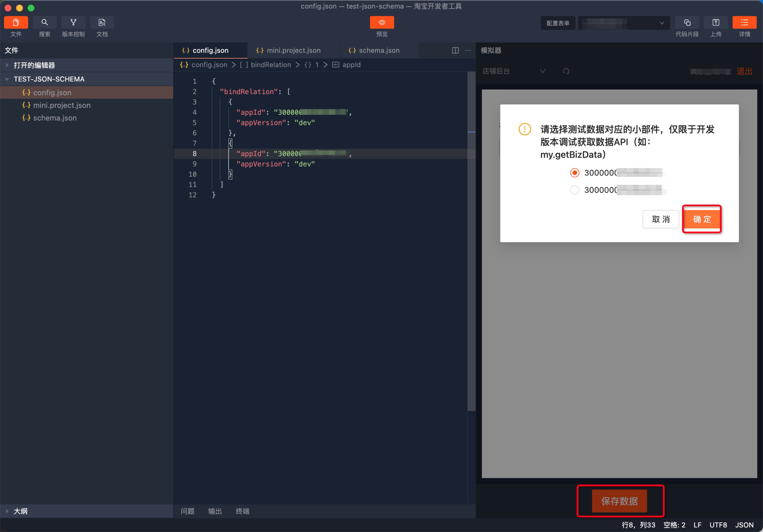Open the 终端 terminal panel tab

coord(243,511)
